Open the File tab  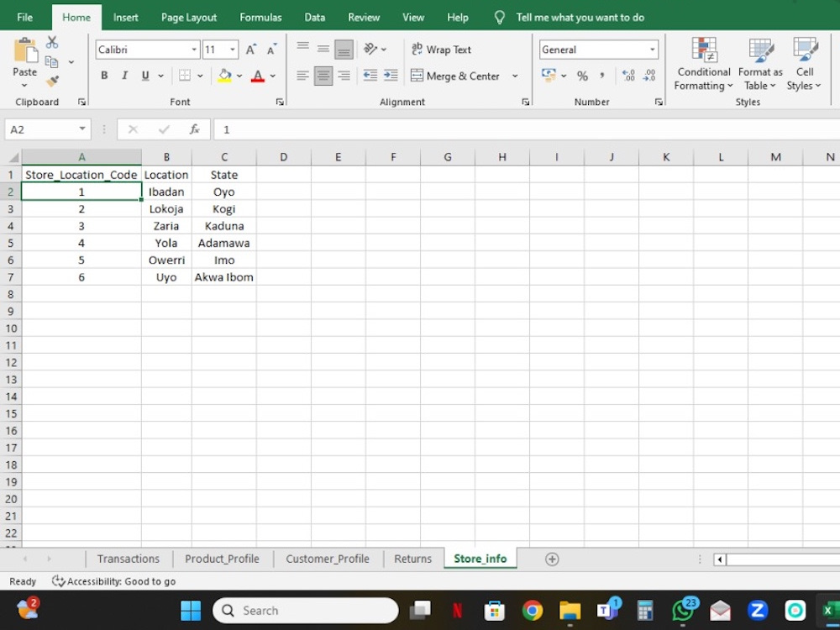(x=24, y=17)
